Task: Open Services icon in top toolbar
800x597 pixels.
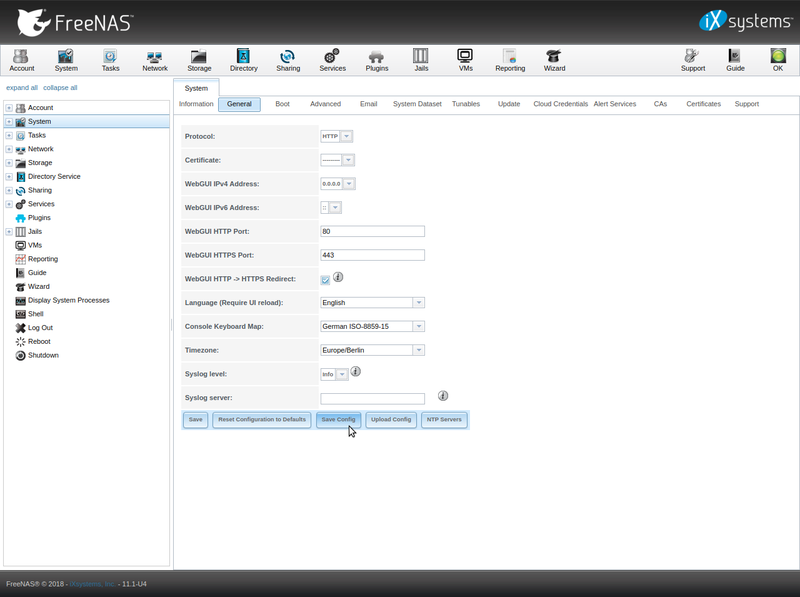Action: [x=332, y=60]
